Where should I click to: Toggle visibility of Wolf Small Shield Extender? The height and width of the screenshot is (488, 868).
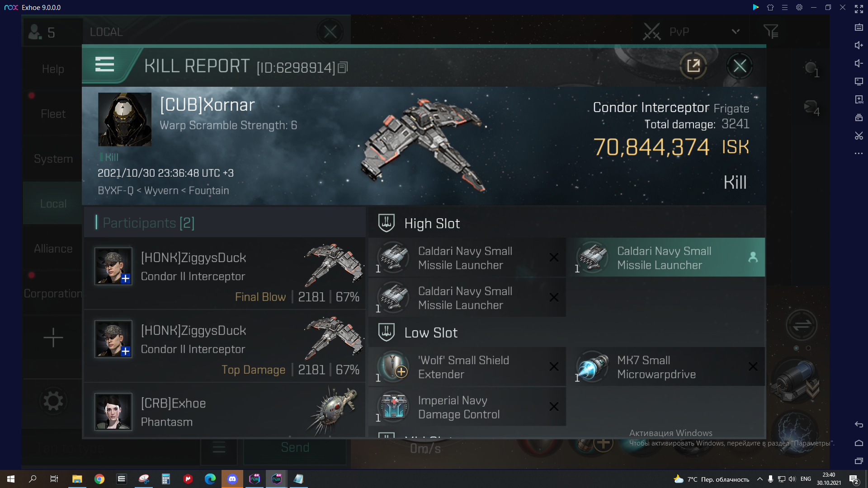click(553, 366)
